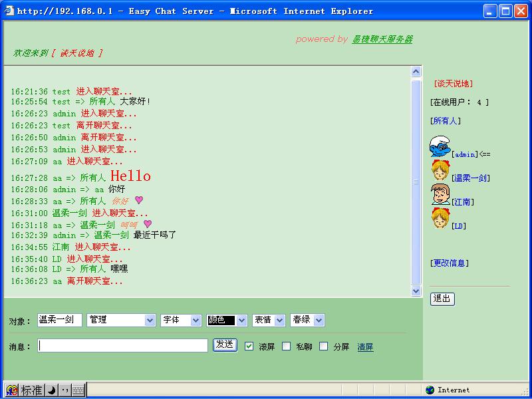Image resolution: width=532 pixels, height=399 pixels.
Task: Minimize the Internet Explorer window
Action: coord(489,11)
